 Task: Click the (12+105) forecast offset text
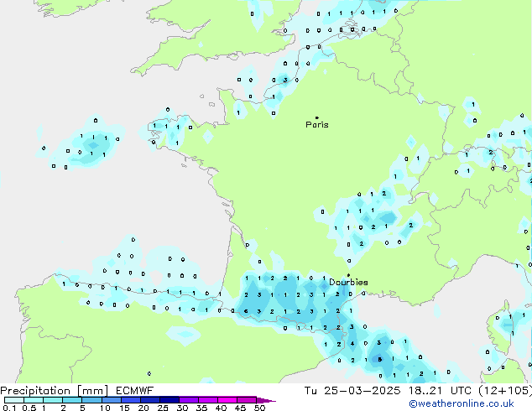coord(505,391)
